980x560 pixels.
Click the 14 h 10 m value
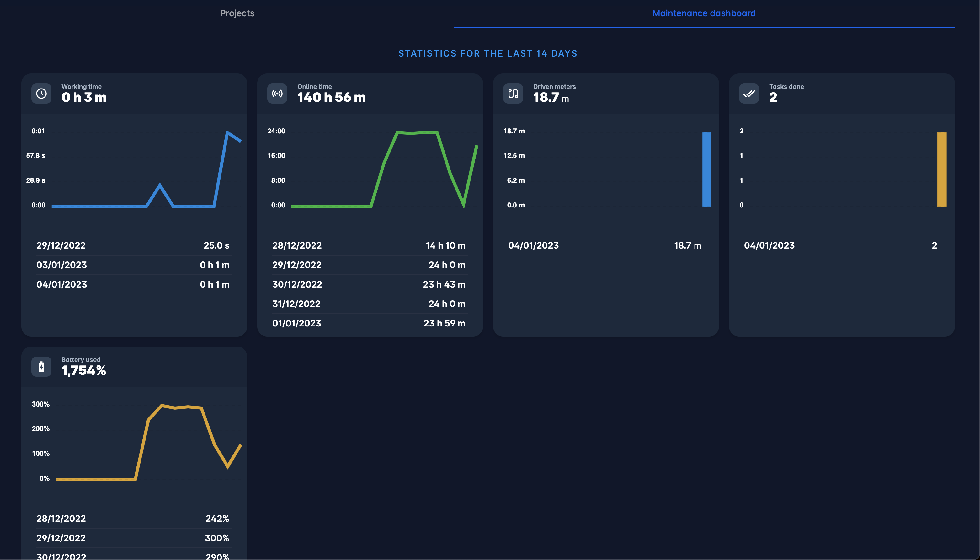pos(445,245)
